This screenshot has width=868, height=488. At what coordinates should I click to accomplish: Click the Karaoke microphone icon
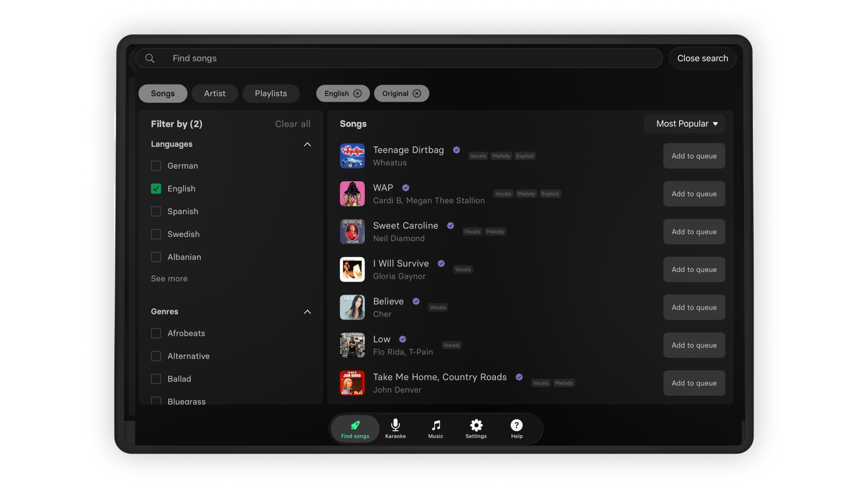click(395, 425)
